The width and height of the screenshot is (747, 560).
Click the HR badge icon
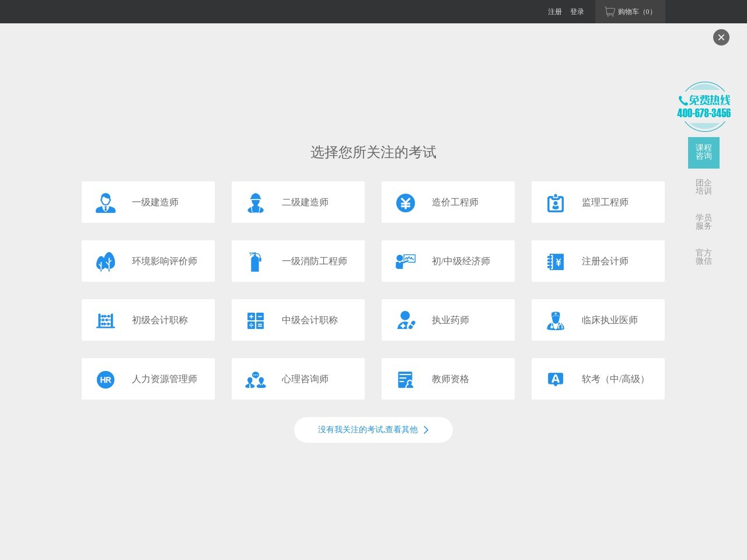(x=106, y=379)
